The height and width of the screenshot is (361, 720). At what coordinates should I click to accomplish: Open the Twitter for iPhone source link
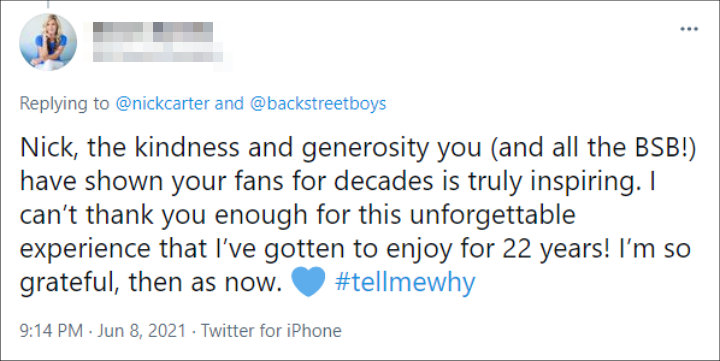271,331
